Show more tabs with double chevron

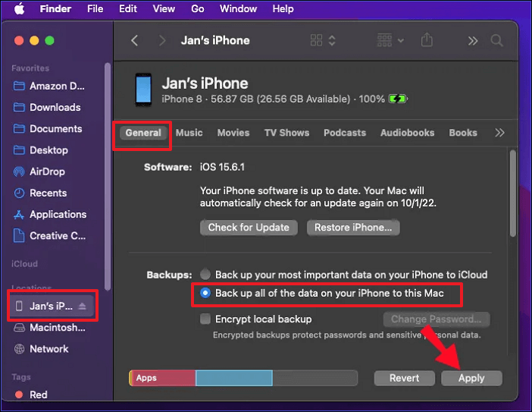pos(499,133)
